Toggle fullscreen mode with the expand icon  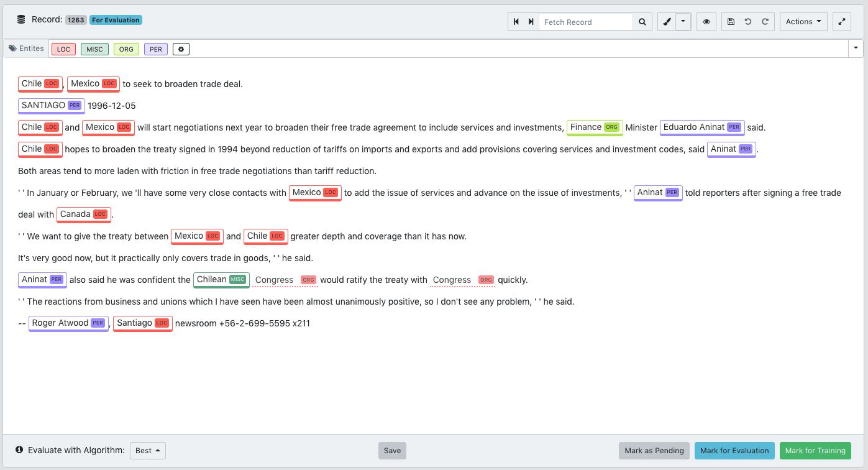(842, 21)
